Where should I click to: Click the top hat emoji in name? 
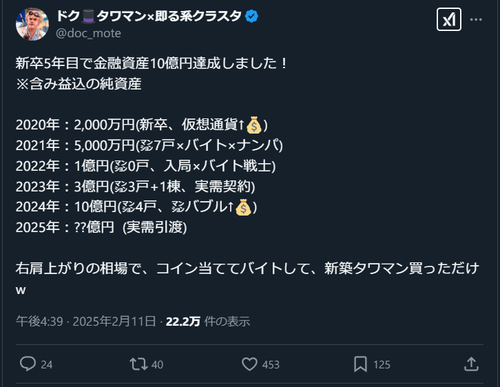pyautogui.click(x=88, y=16)
